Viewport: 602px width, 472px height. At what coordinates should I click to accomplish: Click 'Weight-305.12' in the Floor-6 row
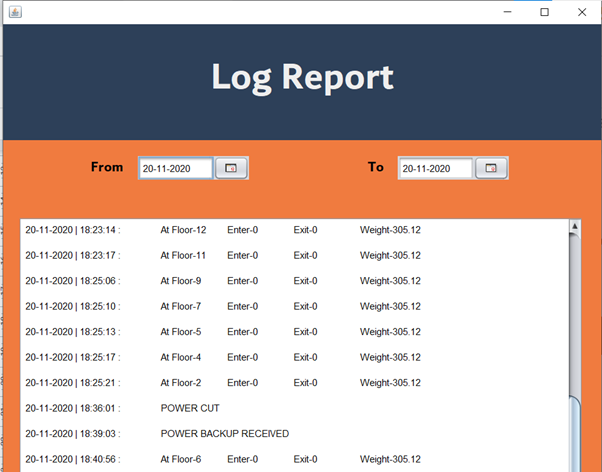point(390,459)
